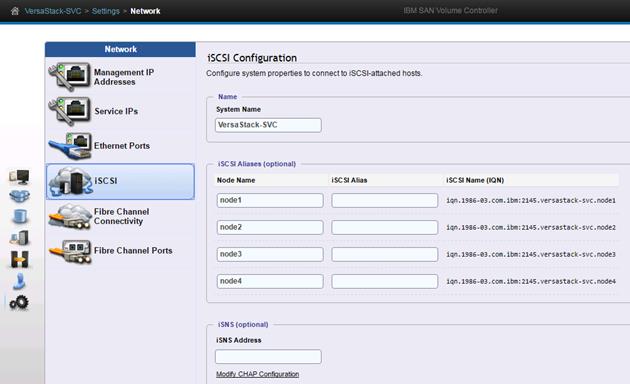Click the Management IP Addresses icon
This screenshot has height=384, width=630.
69,77
